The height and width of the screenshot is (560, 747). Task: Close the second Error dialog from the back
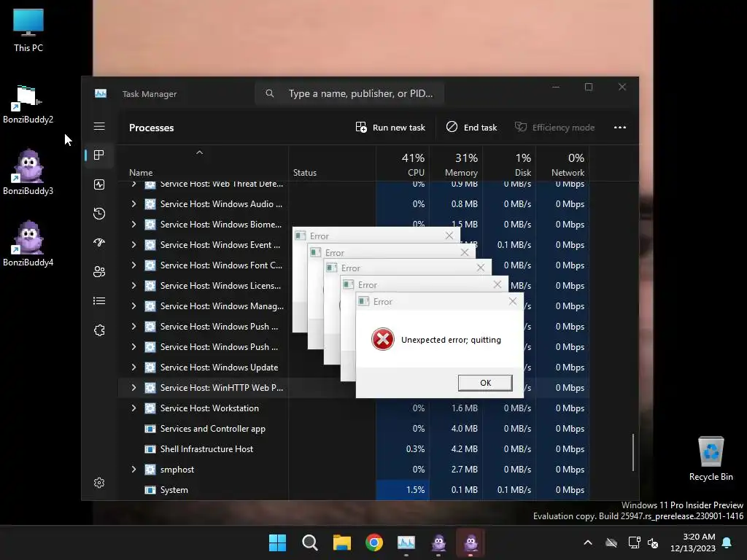pyautogui.click(x=465, y=252)
